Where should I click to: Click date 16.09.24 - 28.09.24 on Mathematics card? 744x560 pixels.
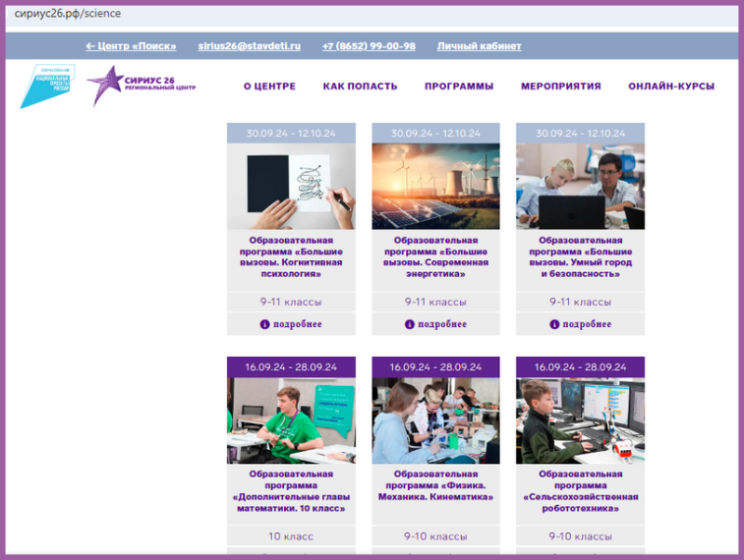click(291, 367)
